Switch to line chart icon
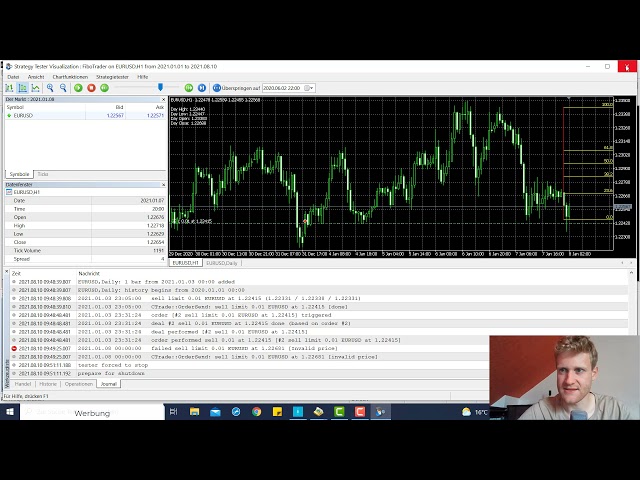Screen dimensions: 640x480 (x=36, y=88)
